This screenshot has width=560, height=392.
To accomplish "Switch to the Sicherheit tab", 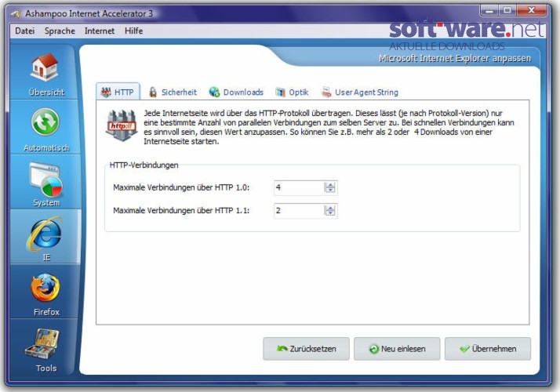I will click(173, 92).
